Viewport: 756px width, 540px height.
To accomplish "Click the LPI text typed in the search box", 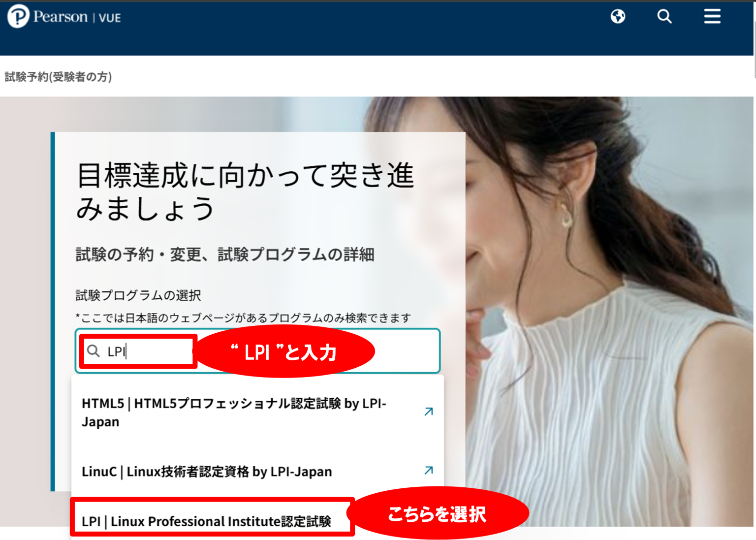I will pos(116,351).
